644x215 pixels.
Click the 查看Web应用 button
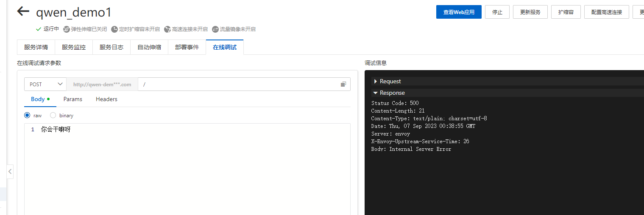459,12
